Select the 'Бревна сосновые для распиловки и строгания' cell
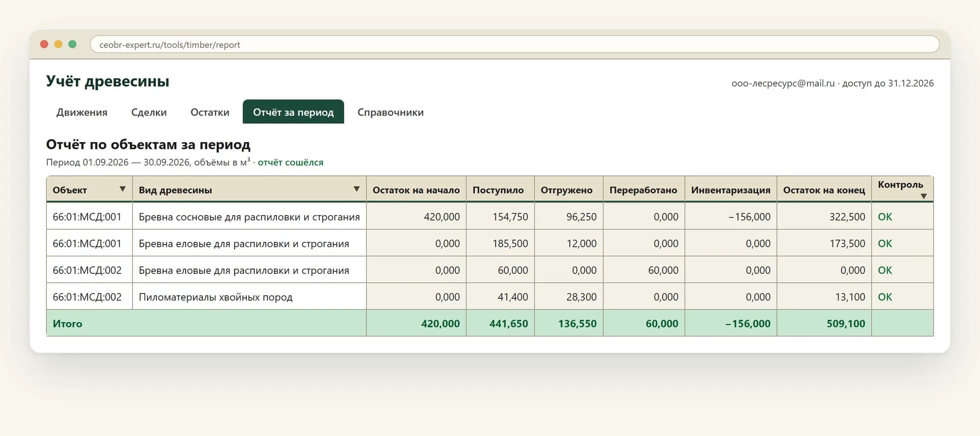 (x=249, y=217)
